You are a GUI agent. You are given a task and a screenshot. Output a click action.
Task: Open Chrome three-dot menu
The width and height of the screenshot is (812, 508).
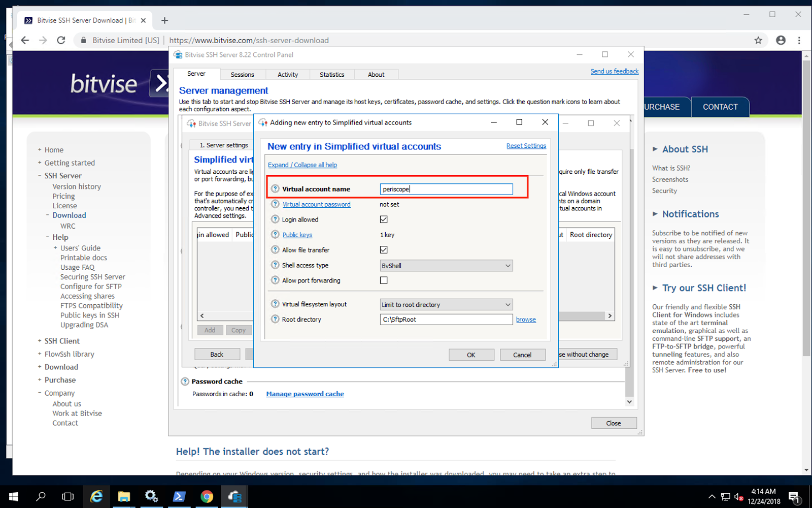(x=799, y=40)
